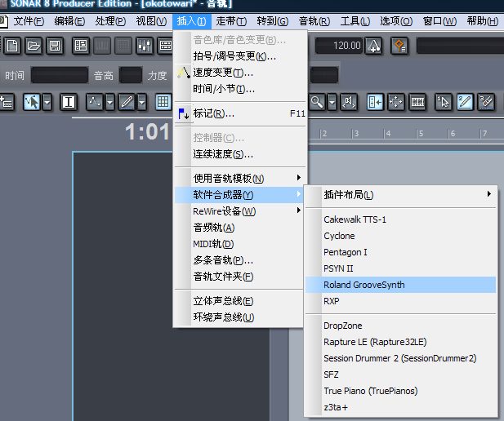
Task: Open the envelope tool dropdown arrow
Action: click(110, 103)
